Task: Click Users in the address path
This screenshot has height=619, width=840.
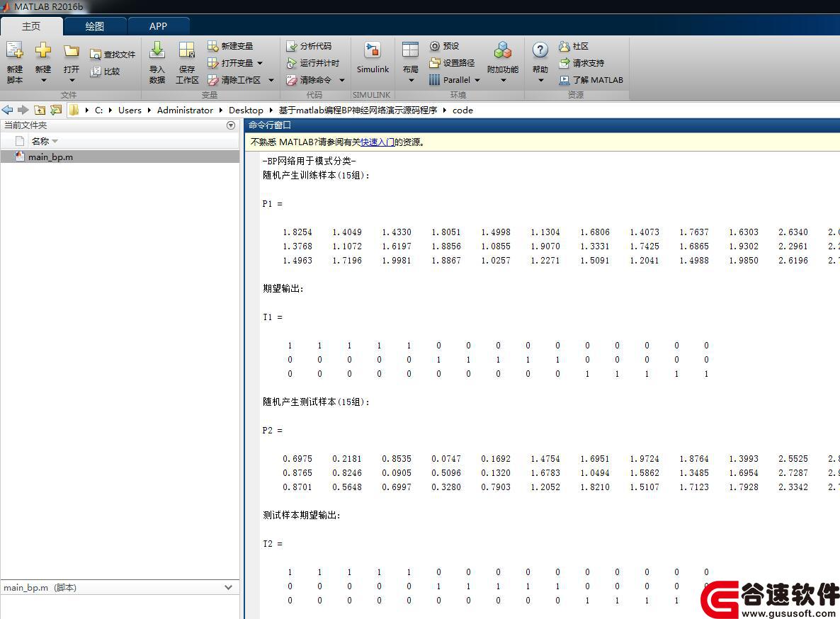Action: pos(130,110)
